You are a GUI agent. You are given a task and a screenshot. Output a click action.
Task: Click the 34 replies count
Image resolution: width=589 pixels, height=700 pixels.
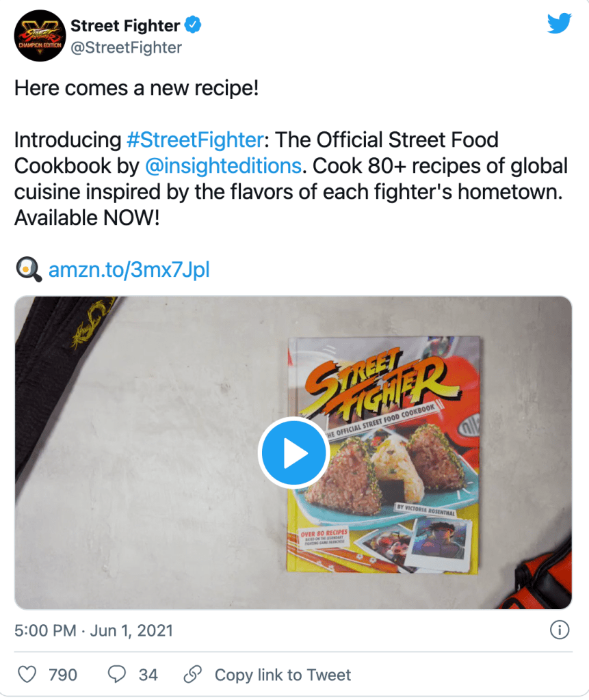pyautogui.click(x=148, y=675)
